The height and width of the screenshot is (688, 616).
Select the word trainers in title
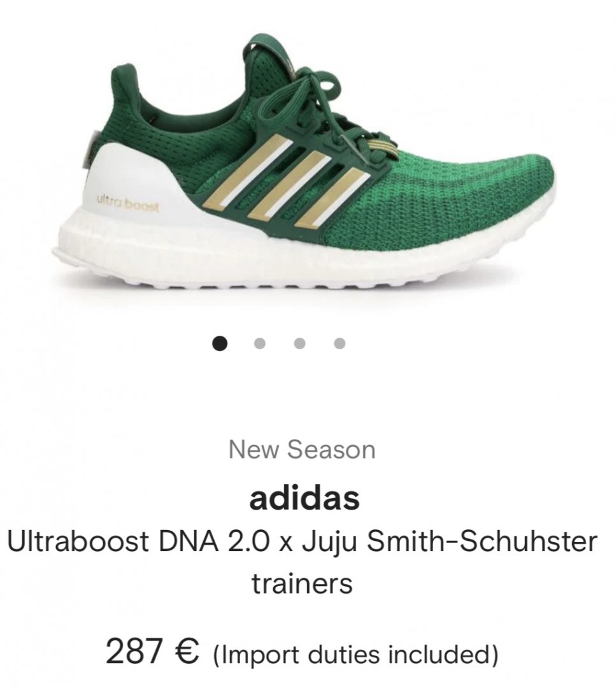click(x=303, y=584)
